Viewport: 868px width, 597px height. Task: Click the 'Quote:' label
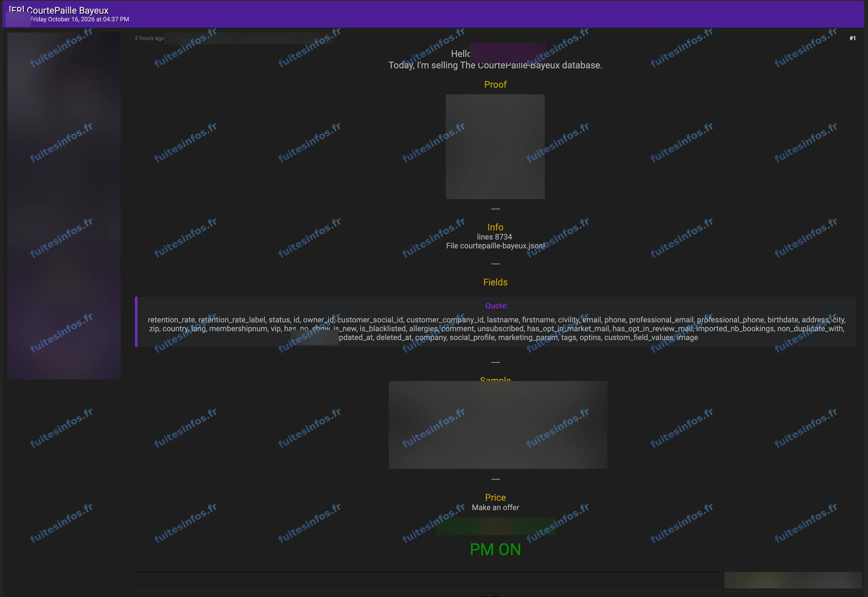pos(496,306)
